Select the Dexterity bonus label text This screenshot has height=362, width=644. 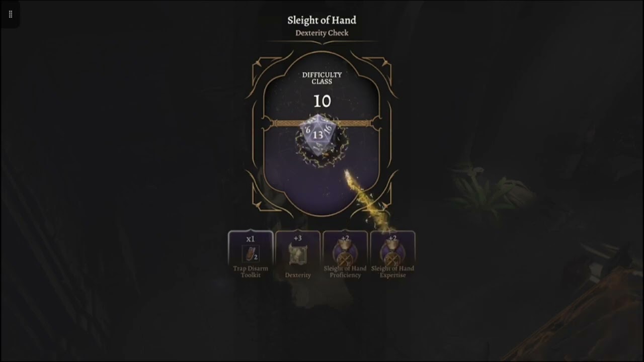tap(298, 275)
